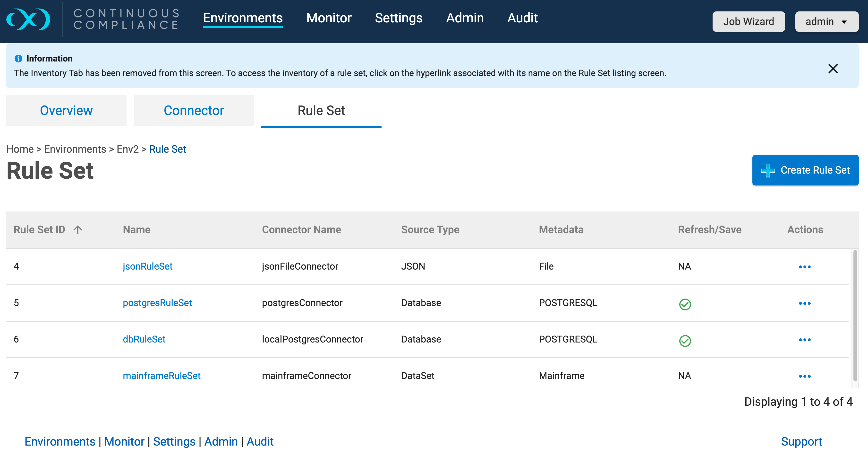This screenshot has height=457, width=868.
Task: Sort by Rule Set ID arrow
Action: tap(78, 230)
